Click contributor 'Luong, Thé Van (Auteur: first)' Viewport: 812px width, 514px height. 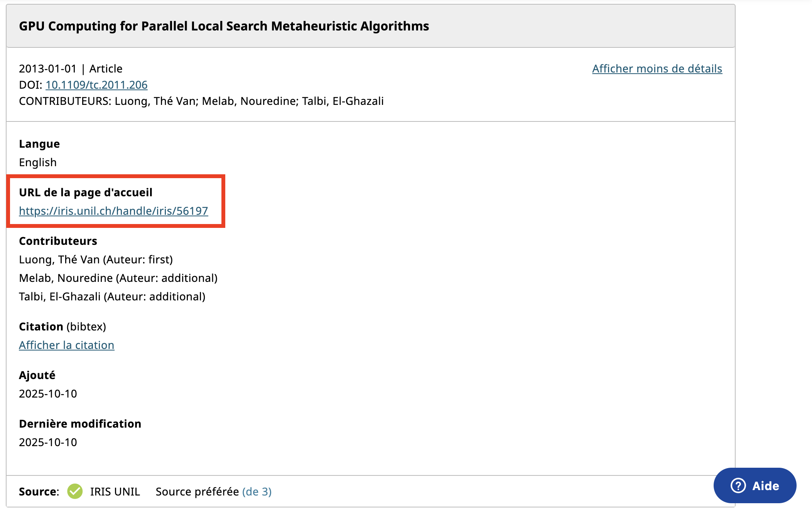coord(96,260)
